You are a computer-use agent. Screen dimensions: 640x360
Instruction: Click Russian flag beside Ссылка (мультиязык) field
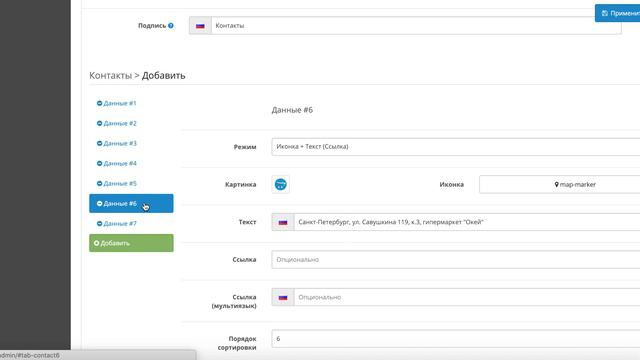283,297
